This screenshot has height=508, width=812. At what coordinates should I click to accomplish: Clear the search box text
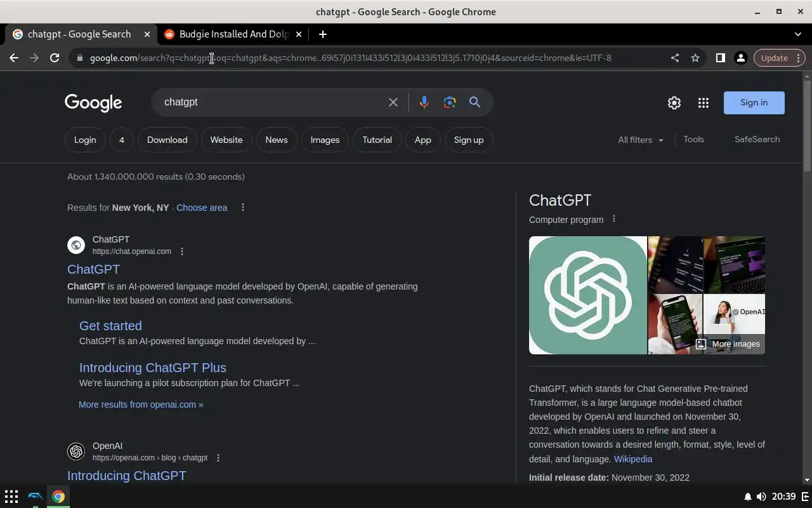point(393,102)
